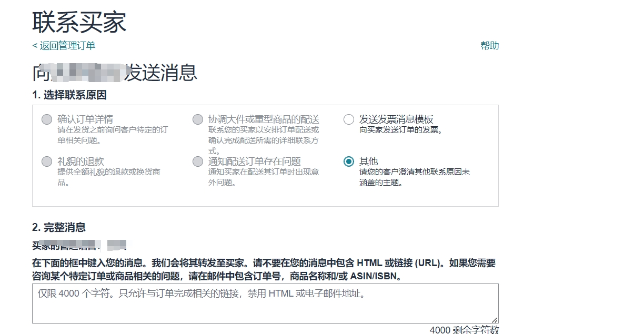Image resolution: width=644 pixels, height=334 pixels.
Task: Select the 确认订单详情 radio button
Action: pos(47,119)
